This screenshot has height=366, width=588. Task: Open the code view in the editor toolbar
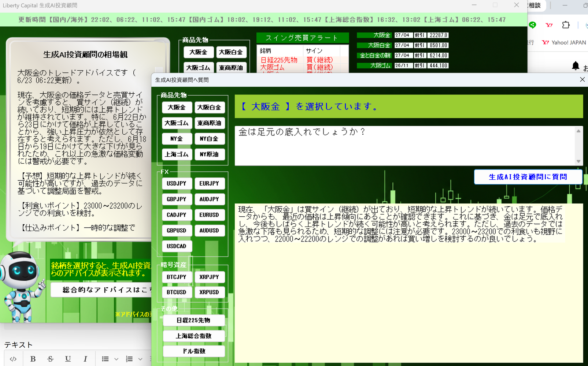coord(13,359)
